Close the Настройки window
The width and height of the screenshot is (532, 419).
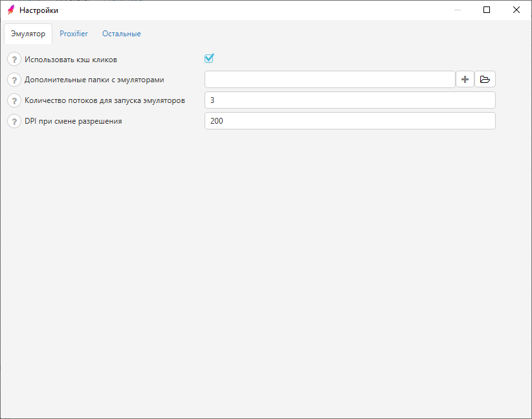click(516, 10)
